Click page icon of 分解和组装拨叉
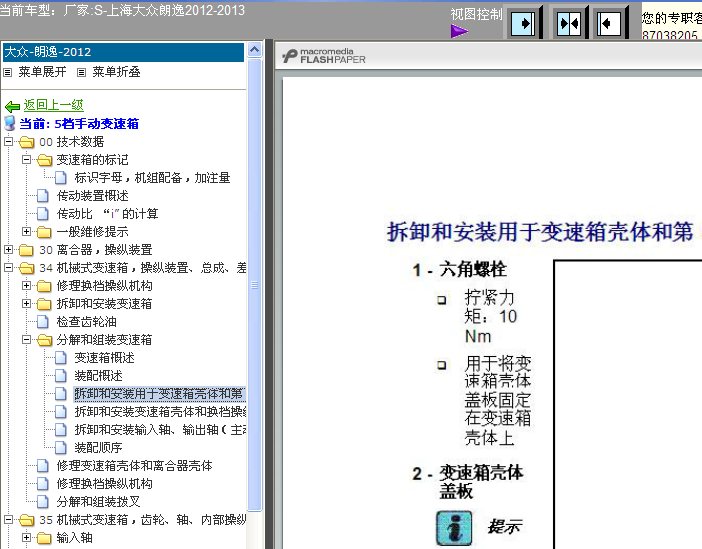 43,502
